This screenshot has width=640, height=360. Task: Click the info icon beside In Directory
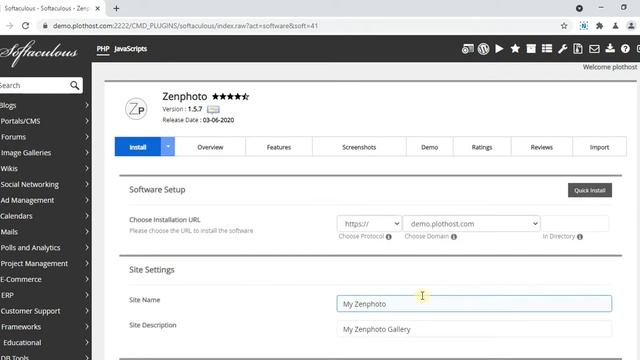tap(580, 237)
